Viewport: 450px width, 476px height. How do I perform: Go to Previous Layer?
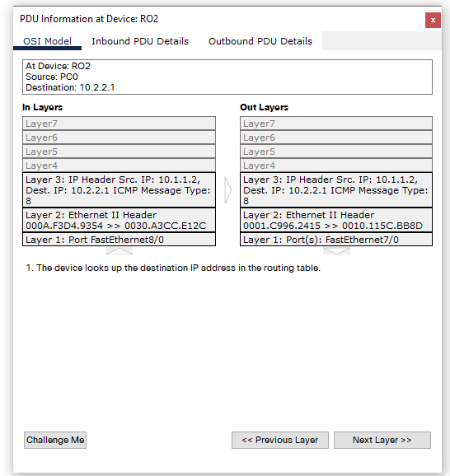[x=280, y=440]
